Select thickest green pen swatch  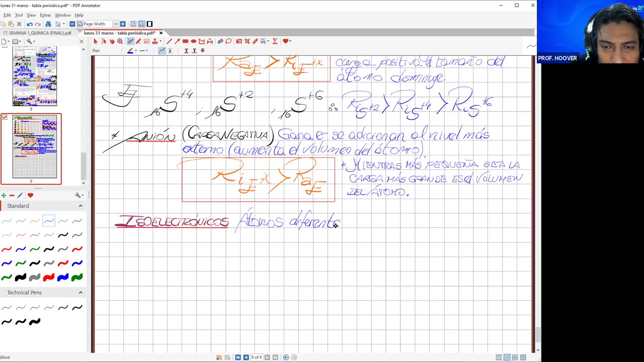[77, 277]
